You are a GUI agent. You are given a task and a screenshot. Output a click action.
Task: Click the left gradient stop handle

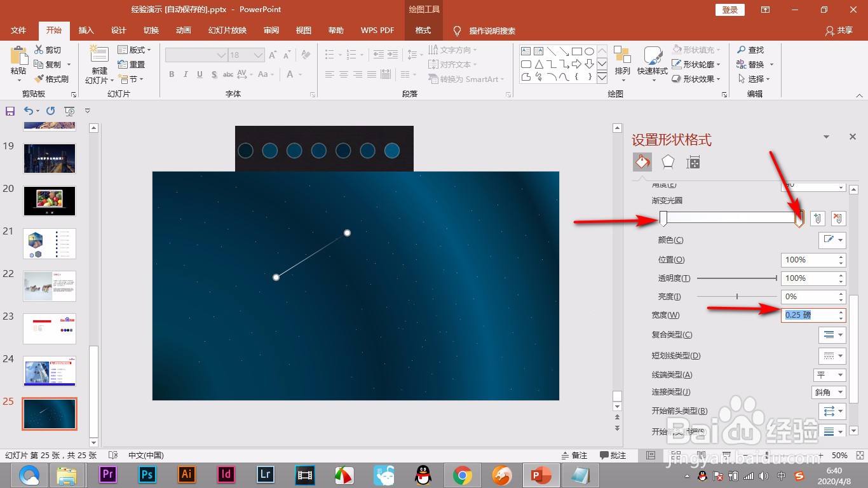(663, 219)
